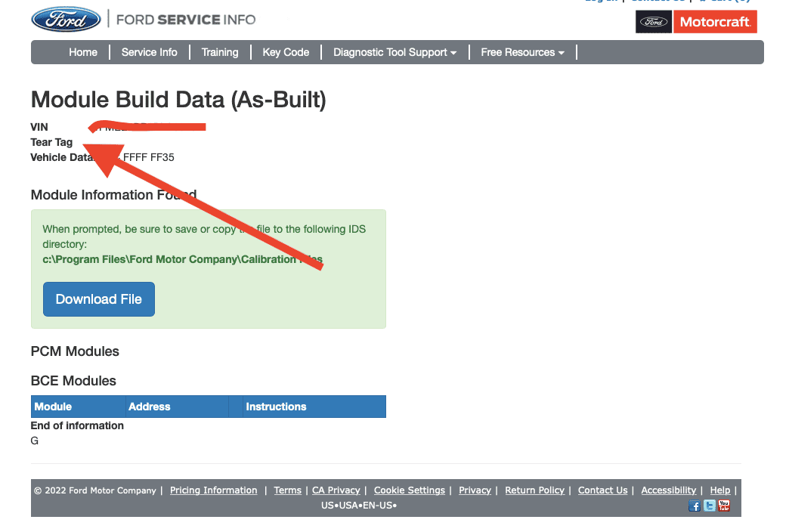Click the FFFF FF35 vehicle data value
This screenshot has height=532, width=789.
tap(148, 157)
